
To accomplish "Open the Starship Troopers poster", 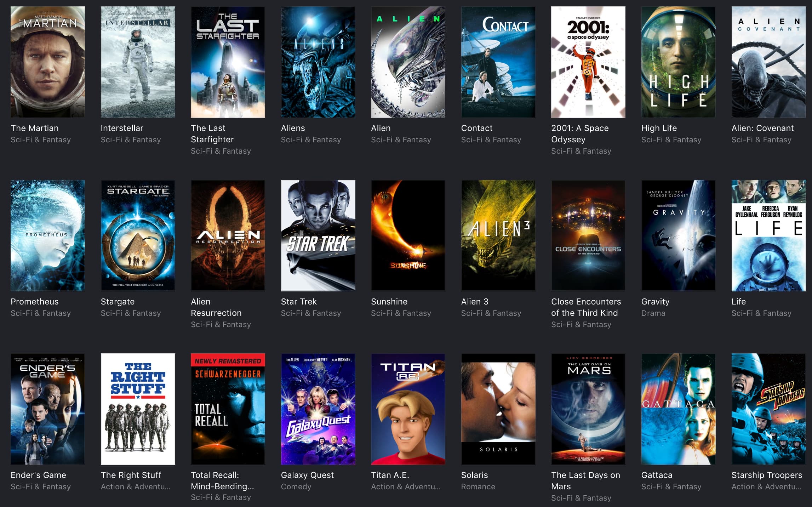I will (769, 409).
